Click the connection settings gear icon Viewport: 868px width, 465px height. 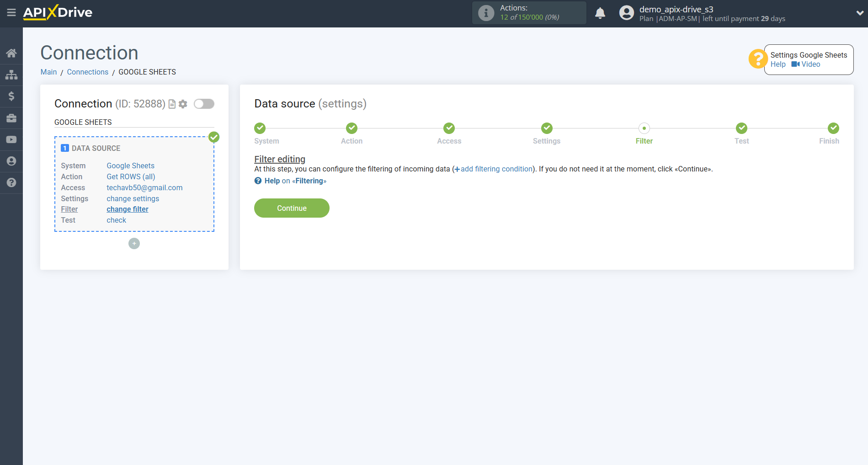tap(183, 104)
